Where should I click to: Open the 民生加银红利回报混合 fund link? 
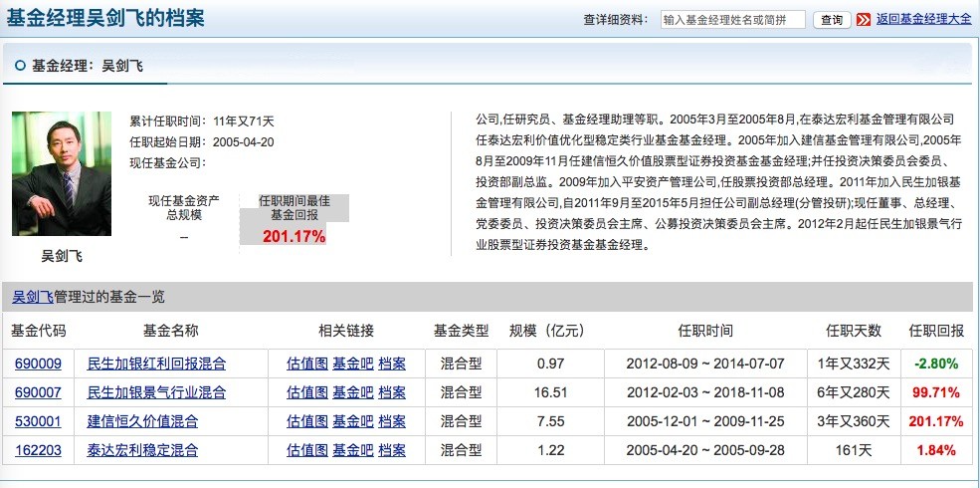156,364
